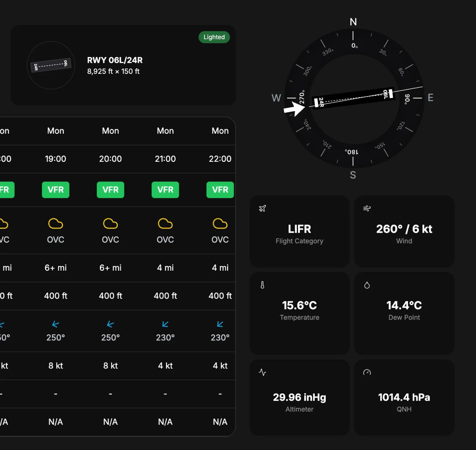Click the LIFR flight category value
The width and height of the screenshot is (476, 450).
click(x=299, y=229)
